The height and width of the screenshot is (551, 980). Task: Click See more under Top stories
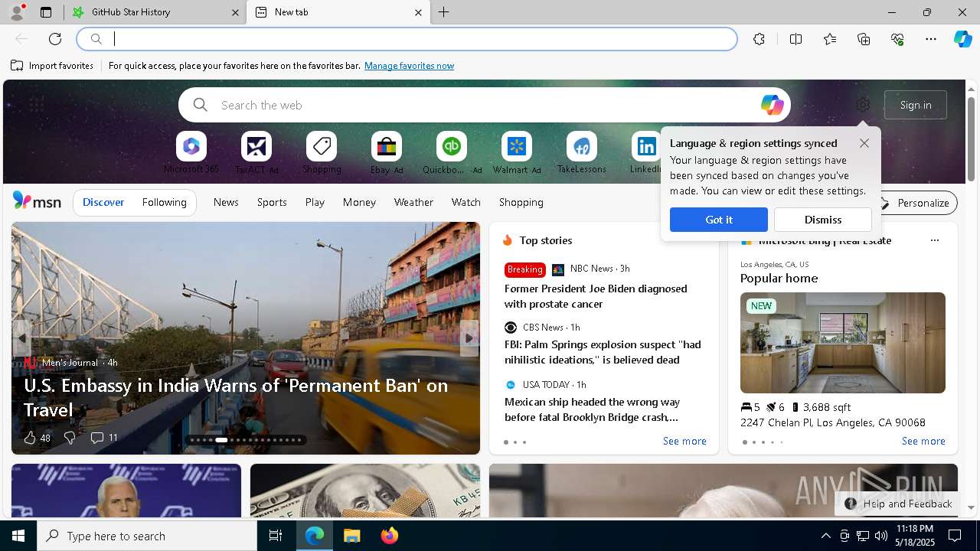tap(684, 441)
